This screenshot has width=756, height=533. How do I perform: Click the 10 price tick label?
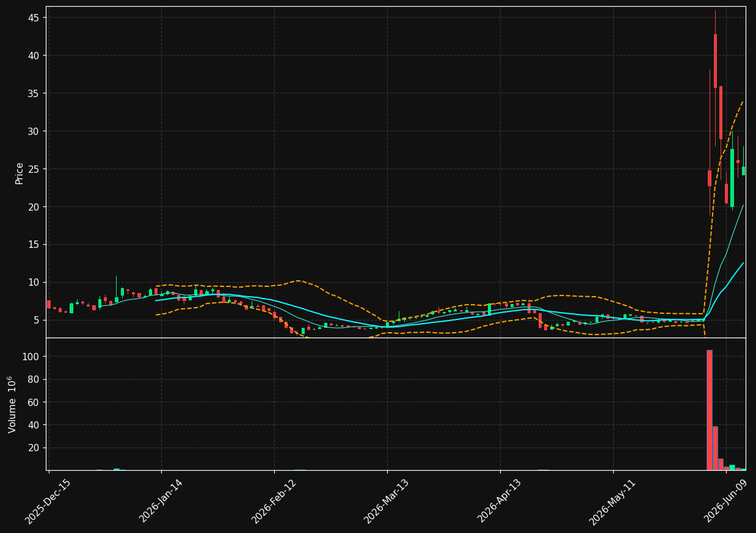33,282
